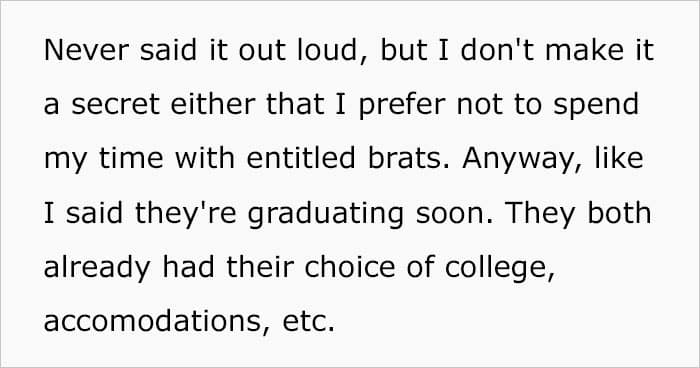Click the word "secret" in the second line
This screenshot has height=368, width=700.
pos(115,104)
